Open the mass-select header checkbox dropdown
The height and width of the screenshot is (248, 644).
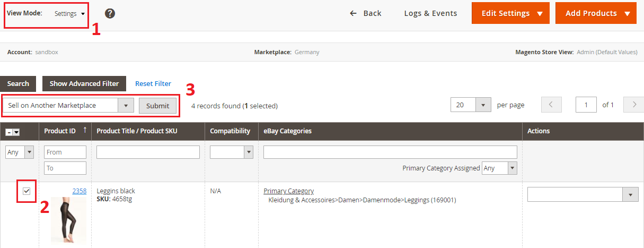coord(16,132)
